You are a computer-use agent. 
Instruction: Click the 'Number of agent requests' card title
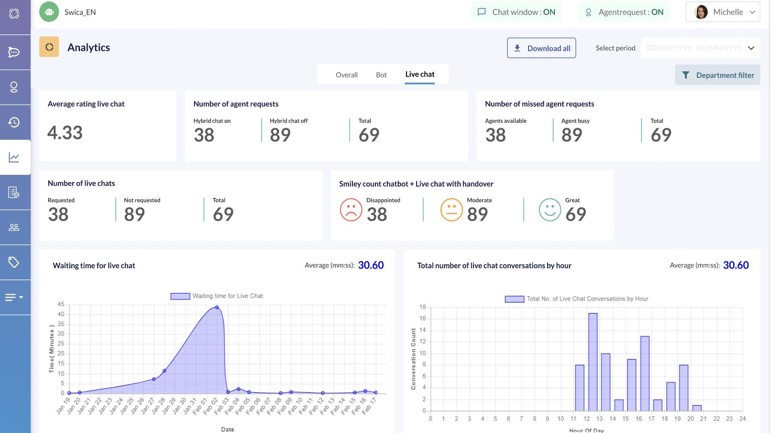(236, 104)
